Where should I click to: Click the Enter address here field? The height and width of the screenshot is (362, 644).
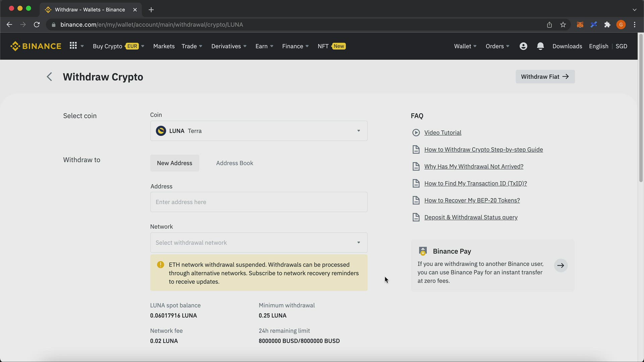259,202
